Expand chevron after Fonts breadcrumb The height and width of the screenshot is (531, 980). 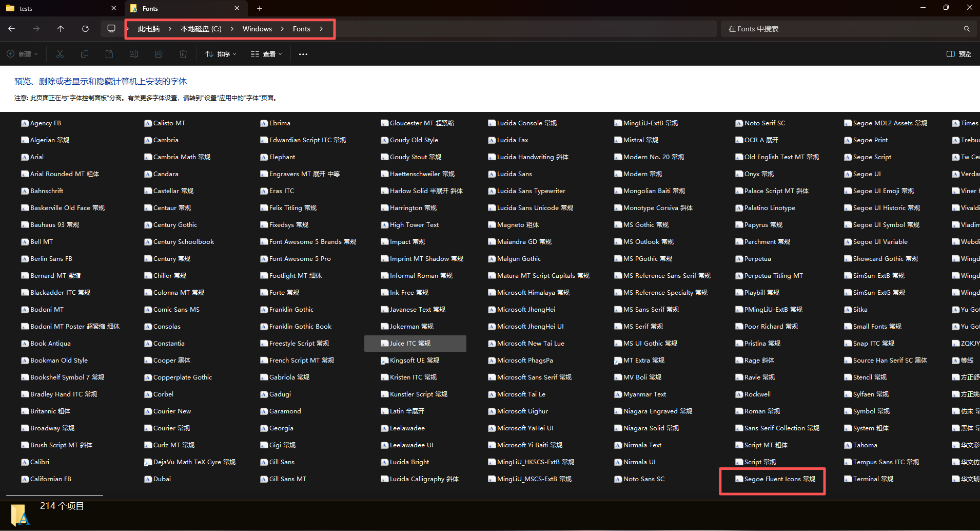click(321, 29)
